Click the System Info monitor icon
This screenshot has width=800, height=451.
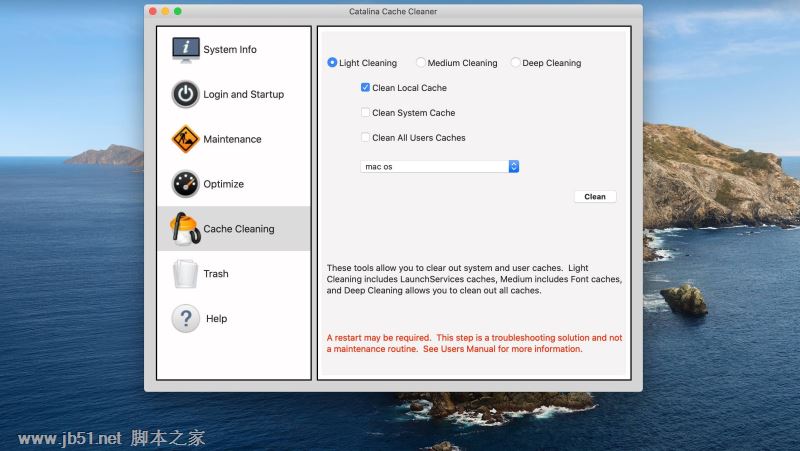click(x=186, y=49)
